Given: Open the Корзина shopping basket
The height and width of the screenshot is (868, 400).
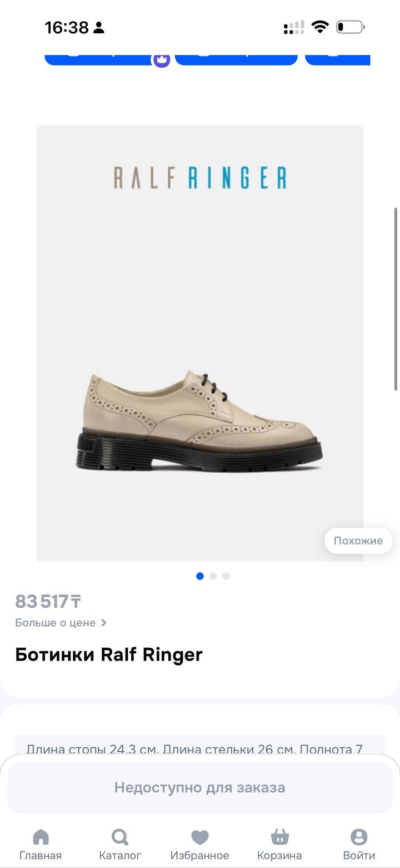Looking at the screenshot, I should [279, 844].
